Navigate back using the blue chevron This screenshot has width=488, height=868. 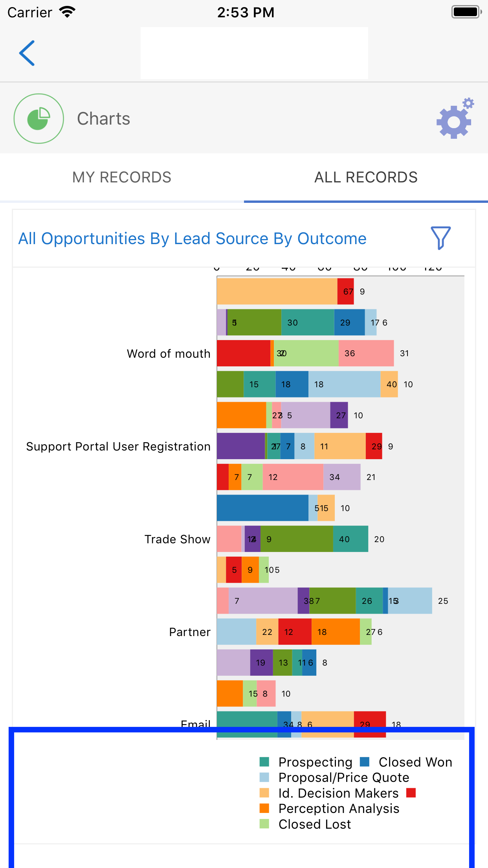(x=26, y=53)
